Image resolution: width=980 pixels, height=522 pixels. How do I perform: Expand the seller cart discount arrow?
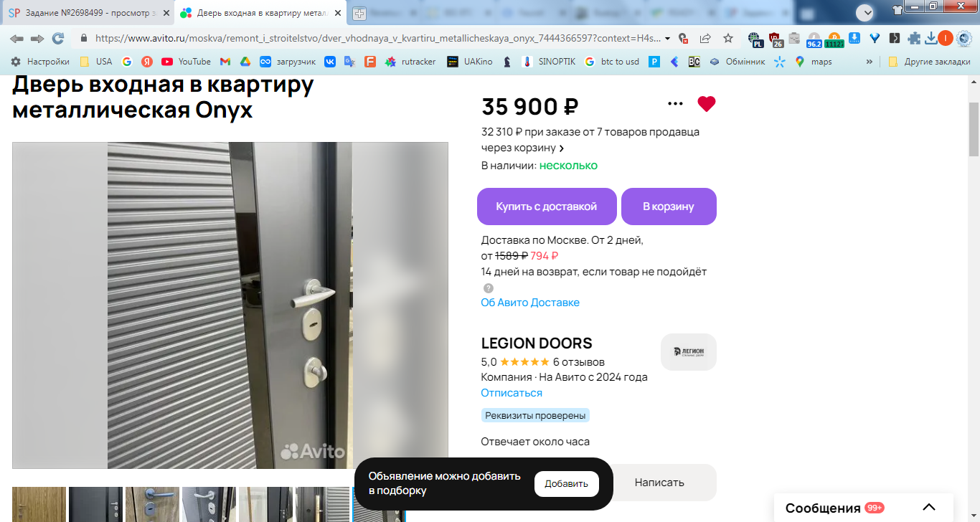coord(562,148)
